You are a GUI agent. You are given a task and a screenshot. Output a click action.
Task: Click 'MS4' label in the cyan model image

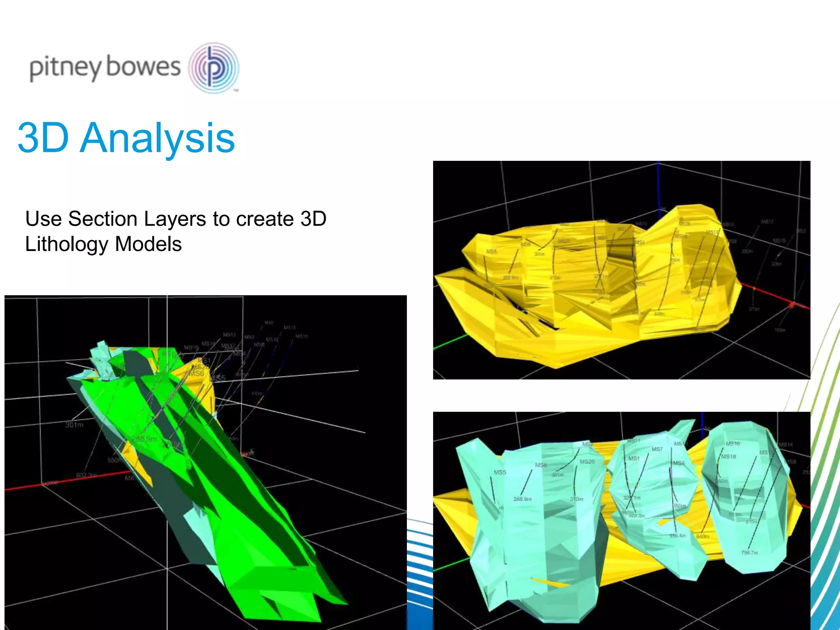(x=679, y=463)
